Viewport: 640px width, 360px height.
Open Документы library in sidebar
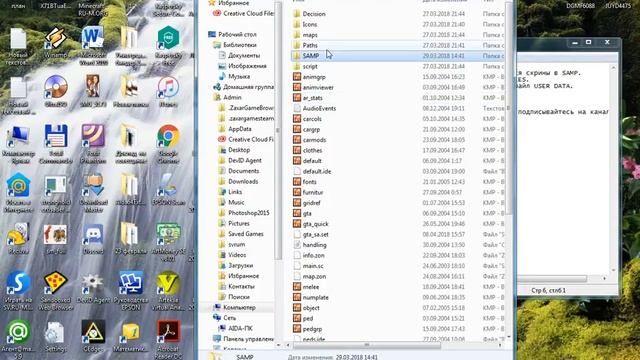pyautogui.click(x=244, y=55)
